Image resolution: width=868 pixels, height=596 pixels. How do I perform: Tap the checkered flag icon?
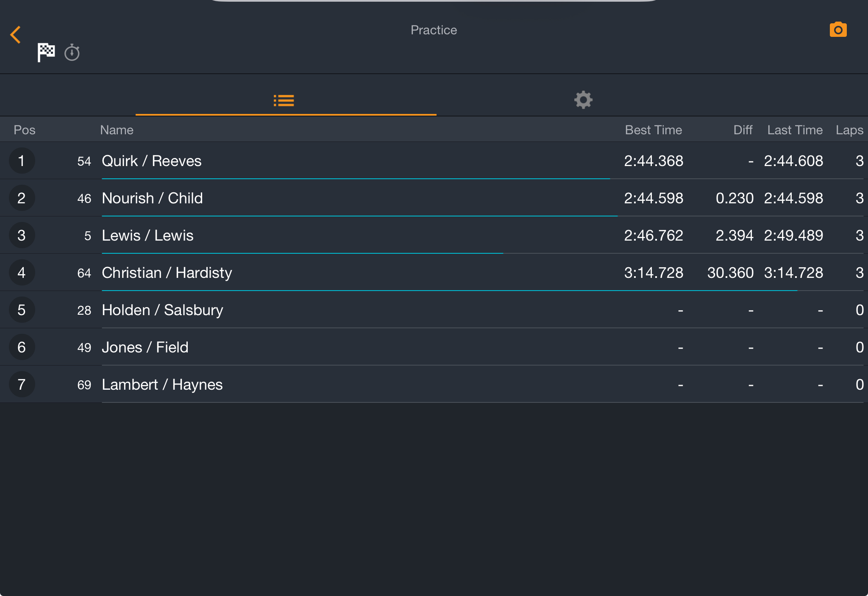[x=46, y=53]
